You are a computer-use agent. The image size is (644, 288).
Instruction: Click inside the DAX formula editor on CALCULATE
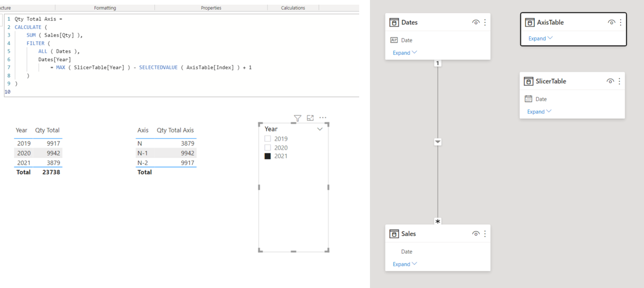[x=28, y=27]
